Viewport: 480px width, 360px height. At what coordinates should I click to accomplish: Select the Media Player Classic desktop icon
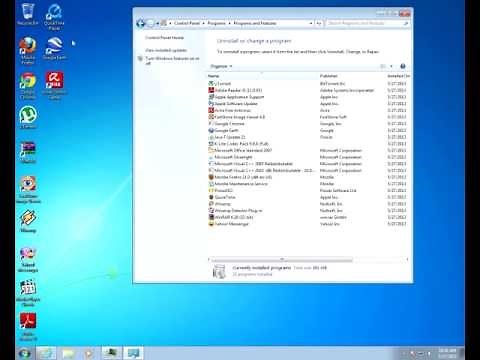28,293
